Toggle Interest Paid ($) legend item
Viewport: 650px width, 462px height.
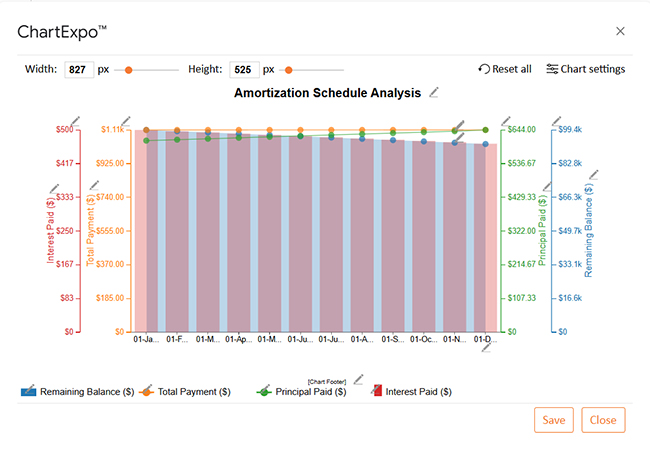coord(410,392)
